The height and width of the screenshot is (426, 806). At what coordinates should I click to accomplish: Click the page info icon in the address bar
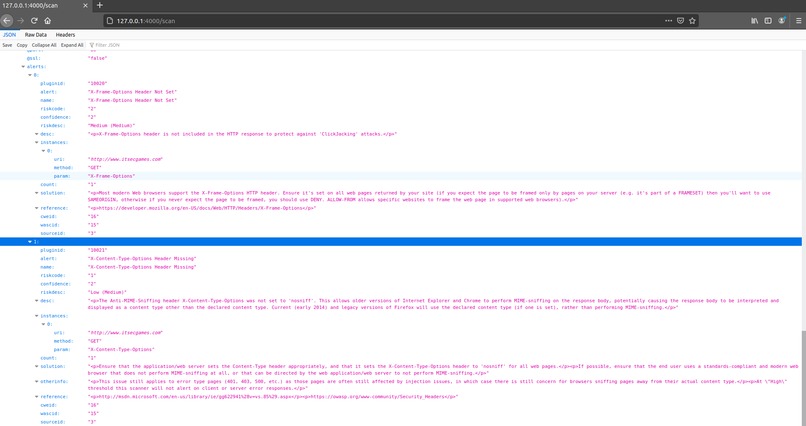[x=109, y=21]
